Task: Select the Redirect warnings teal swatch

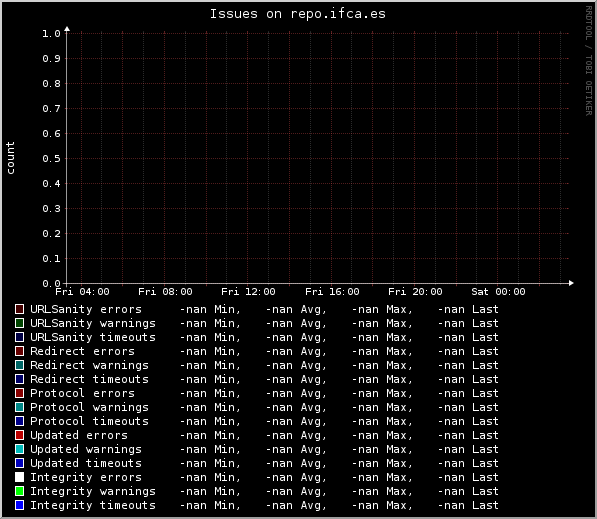Action: click(19, 365)
